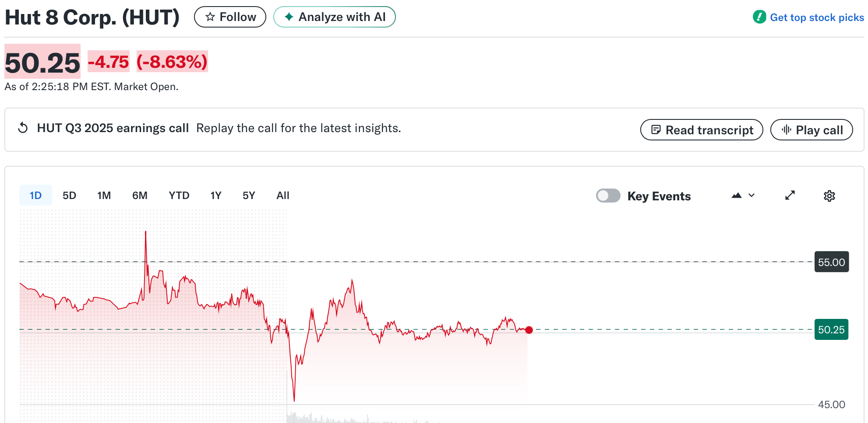The image size is (868, 423).
Task: Select the 1M time range
Action: pos(104,196)
